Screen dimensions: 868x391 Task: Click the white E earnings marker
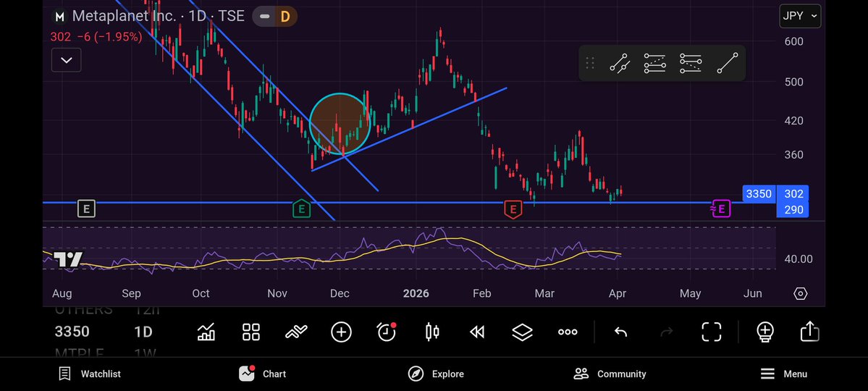86,209
